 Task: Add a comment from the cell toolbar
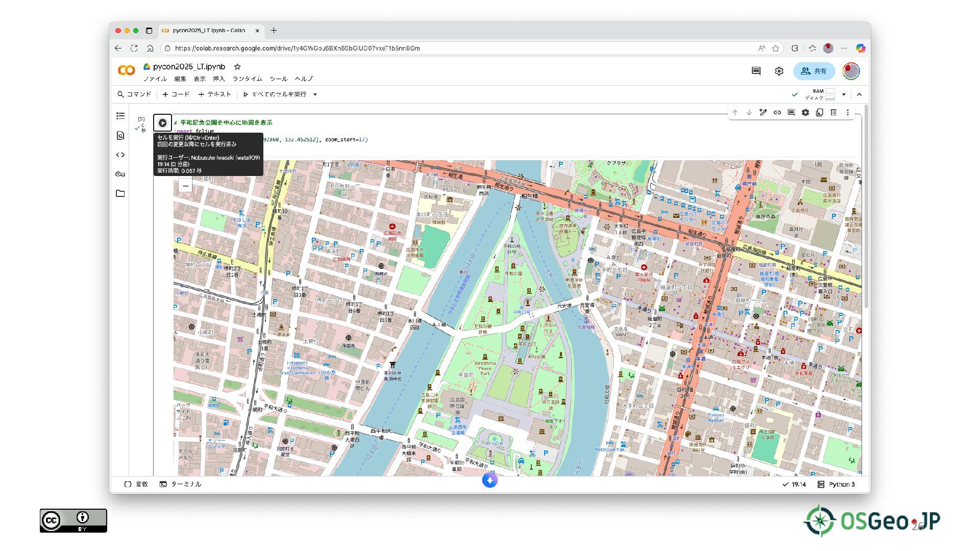791,112
